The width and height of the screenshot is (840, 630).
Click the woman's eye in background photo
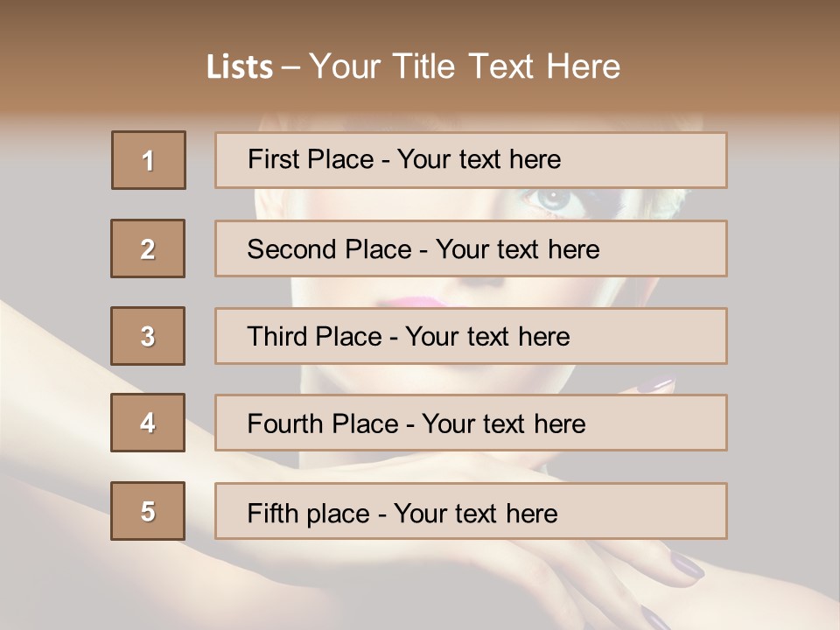(x=555, y=200)
